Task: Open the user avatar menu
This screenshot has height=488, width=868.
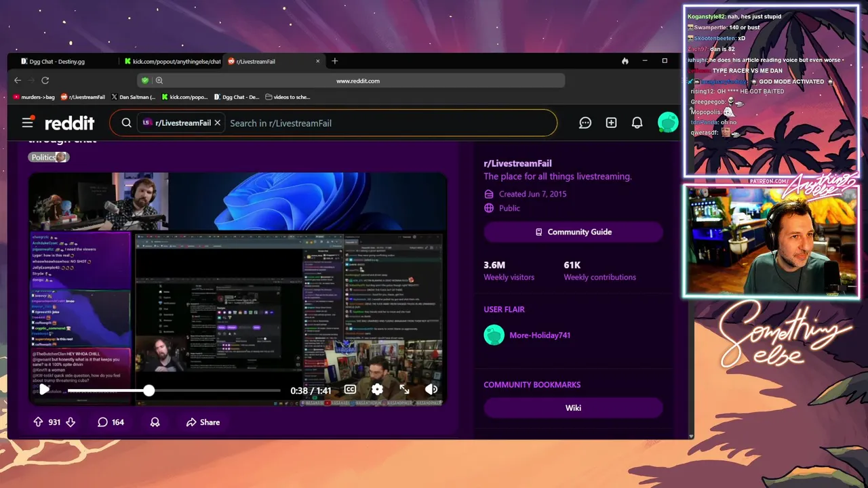Action: point(668,123)
